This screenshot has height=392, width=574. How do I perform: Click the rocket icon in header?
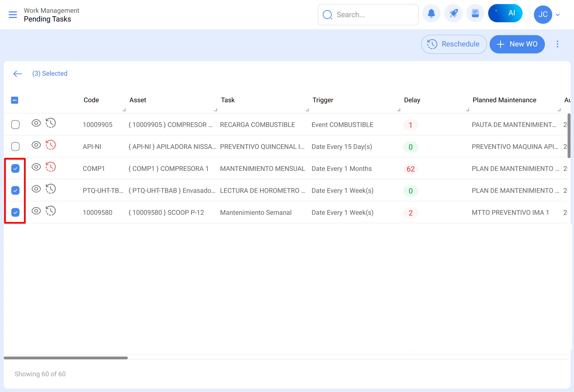coord(453,13)
